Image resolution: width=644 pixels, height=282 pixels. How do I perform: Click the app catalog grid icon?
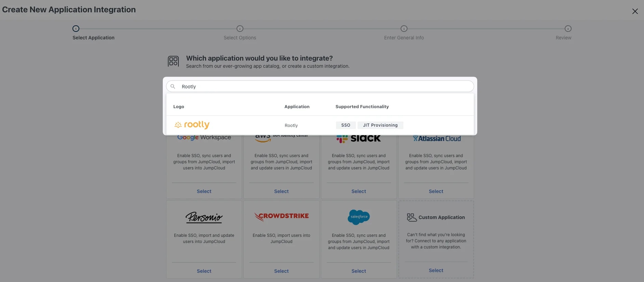click(x=173, y=61)
